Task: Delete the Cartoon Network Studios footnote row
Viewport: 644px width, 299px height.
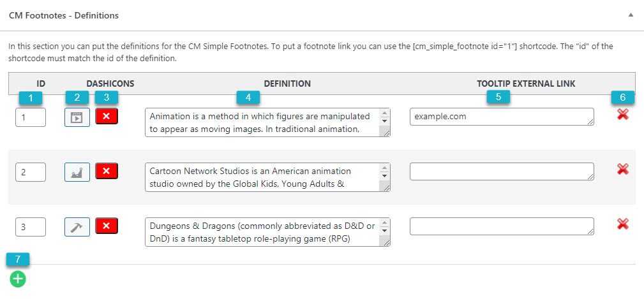Action: (623, 168)
